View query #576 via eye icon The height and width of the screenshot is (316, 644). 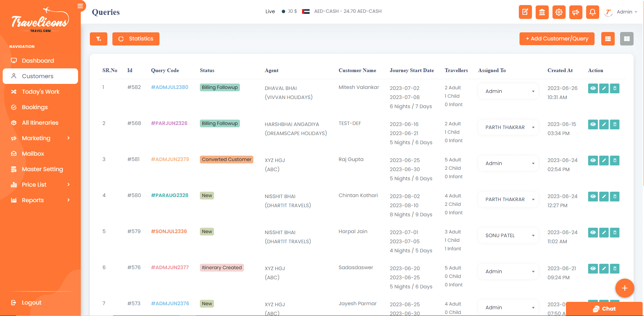click(x=593, y=268)
